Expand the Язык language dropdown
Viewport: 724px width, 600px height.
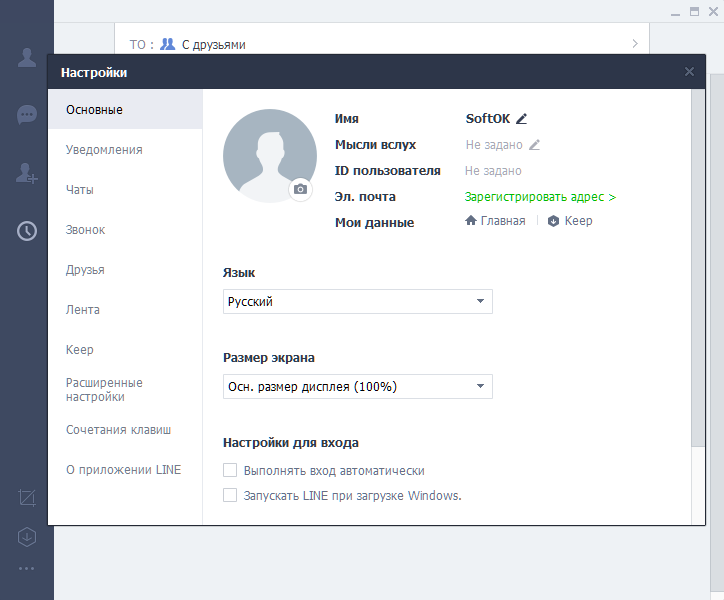358,301
